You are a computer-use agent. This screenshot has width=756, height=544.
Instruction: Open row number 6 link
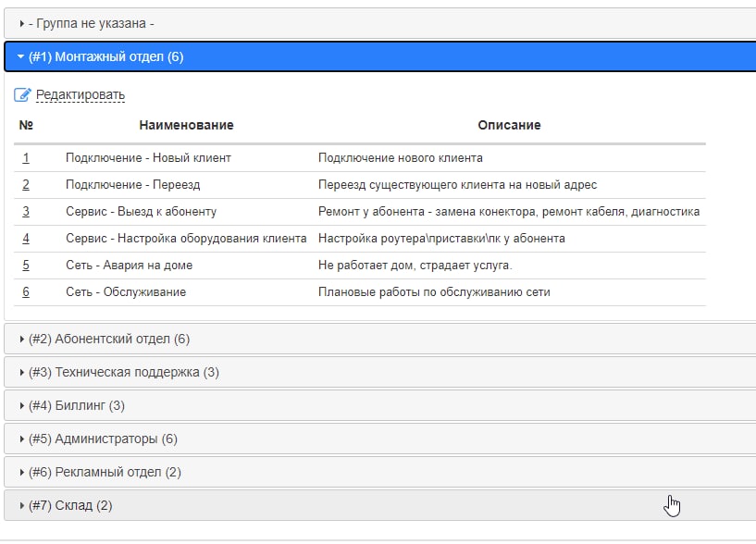[26, 291]
